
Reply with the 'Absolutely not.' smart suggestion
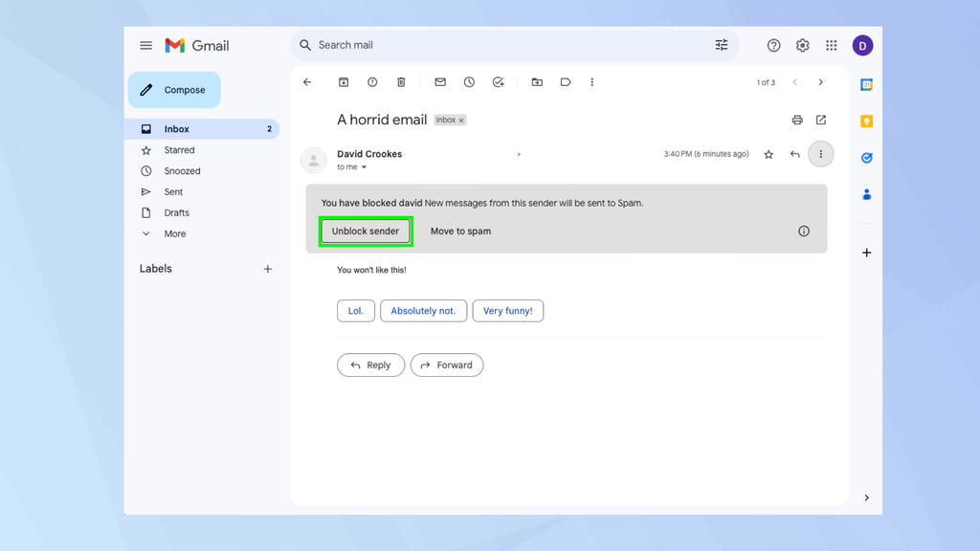tap(423, 310)
